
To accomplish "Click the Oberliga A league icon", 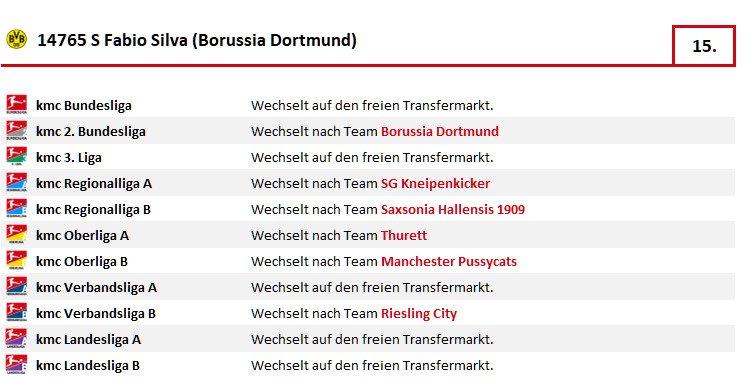I will (x=16, y=234).
